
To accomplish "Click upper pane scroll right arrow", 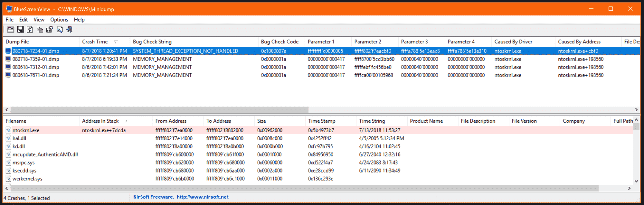I will coord(637,110).
